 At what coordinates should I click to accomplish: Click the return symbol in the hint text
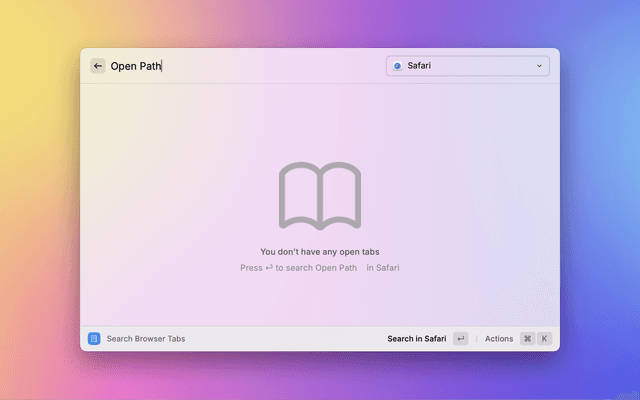point(269,268)
